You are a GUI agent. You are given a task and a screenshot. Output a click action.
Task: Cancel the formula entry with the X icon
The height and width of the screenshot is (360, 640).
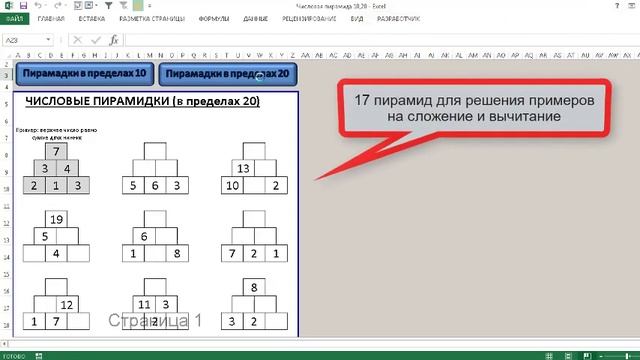(77, 40)
